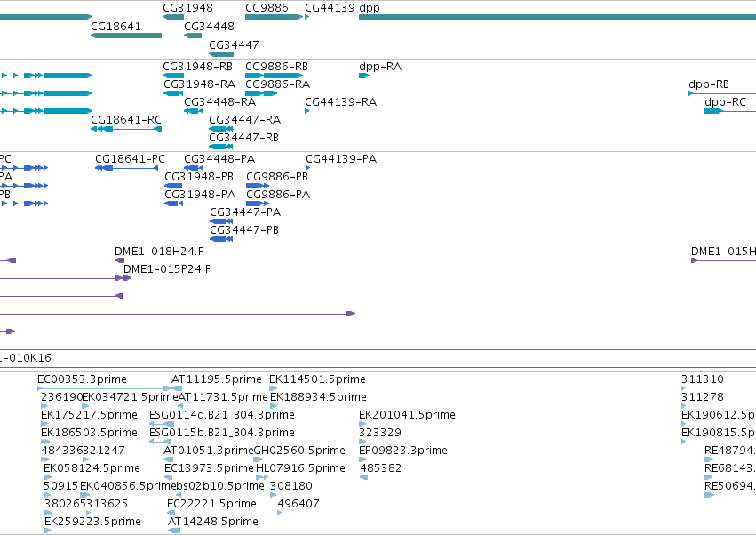Select feature 311310
756x535 pixels.
pos(684,388)
